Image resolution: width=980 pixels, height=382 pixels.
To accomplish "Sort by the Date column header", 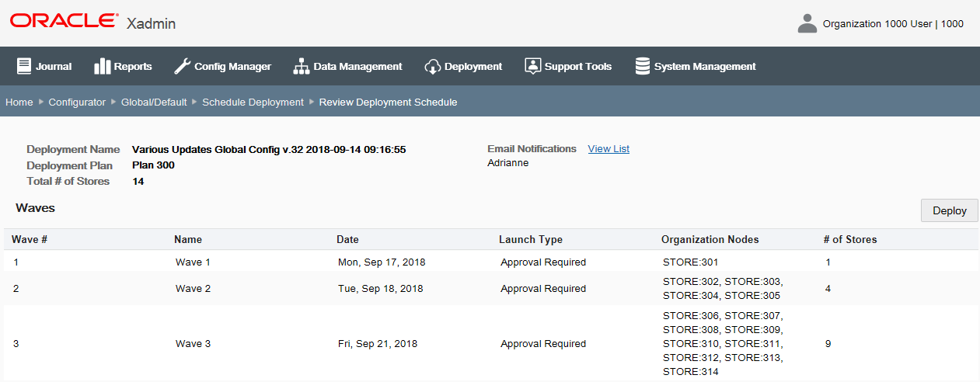I will coord(347,239).
